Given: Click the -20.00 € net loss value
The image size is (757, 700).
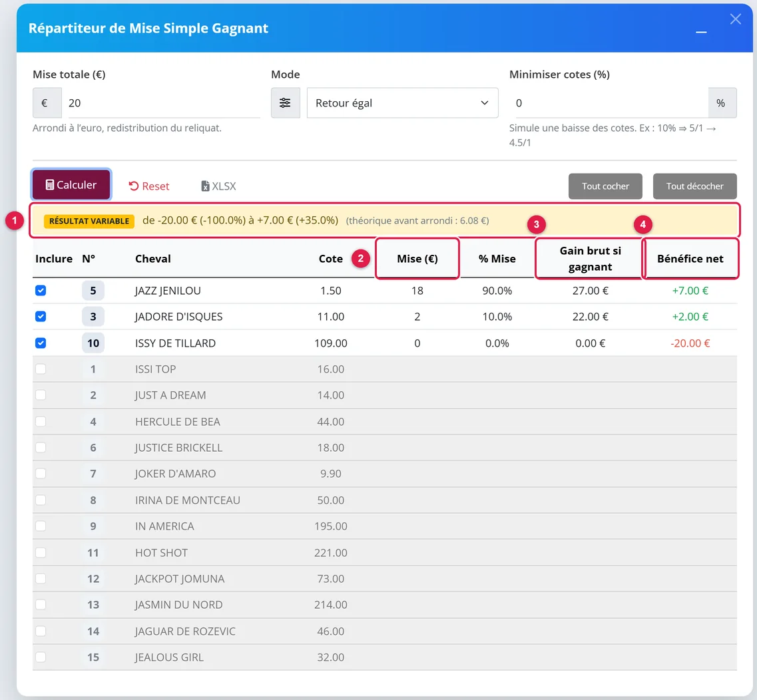Looking at the screenshot, I should [690, 343].
